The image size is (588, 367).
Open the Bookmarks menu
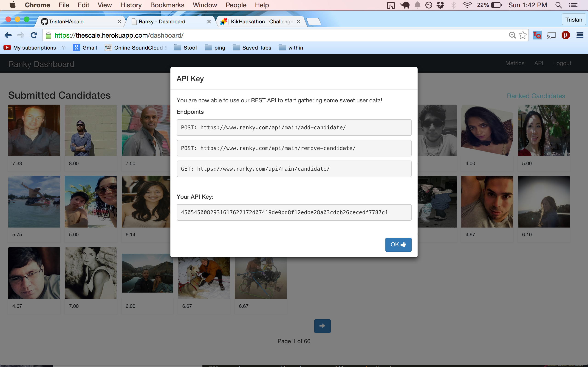click(167, 5)
